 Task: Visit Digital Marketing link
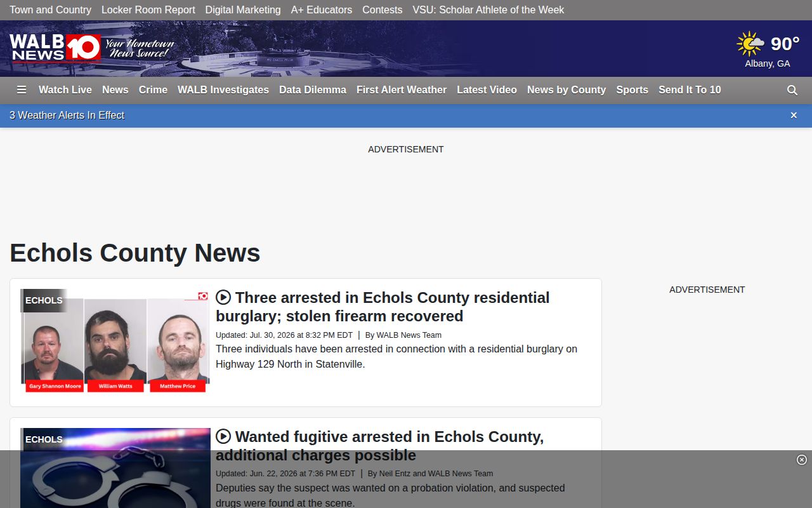pyautogui.click(x=243, y=10)
